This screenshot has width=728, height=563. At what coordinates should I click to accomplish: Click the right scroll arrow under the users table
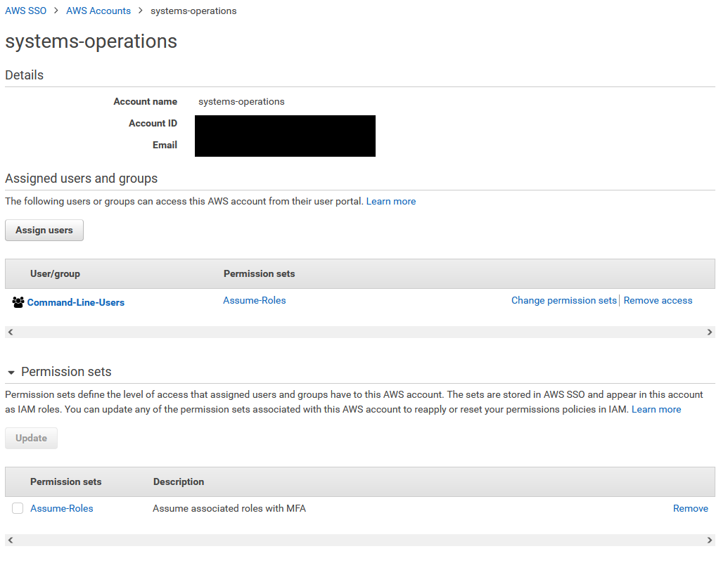tap(710, 332)
